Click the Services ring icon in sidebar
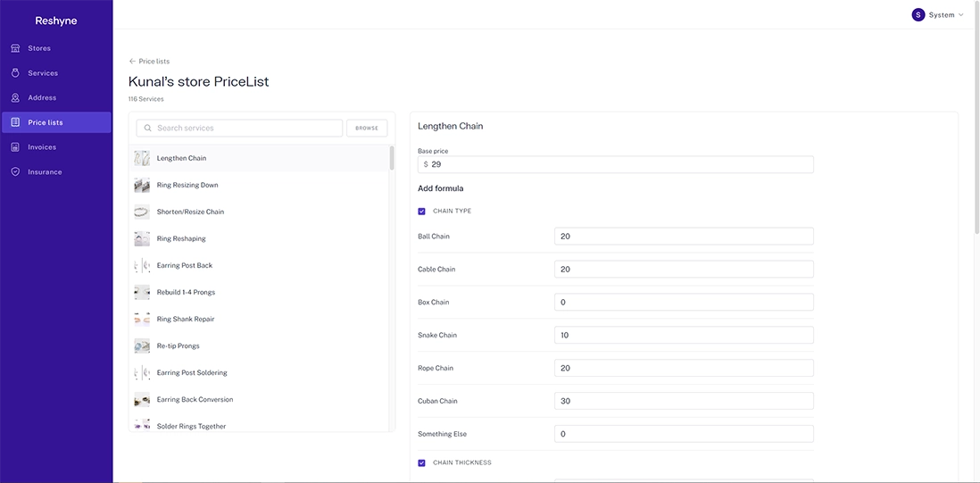The image size is (980, 483). pos(15,73)
